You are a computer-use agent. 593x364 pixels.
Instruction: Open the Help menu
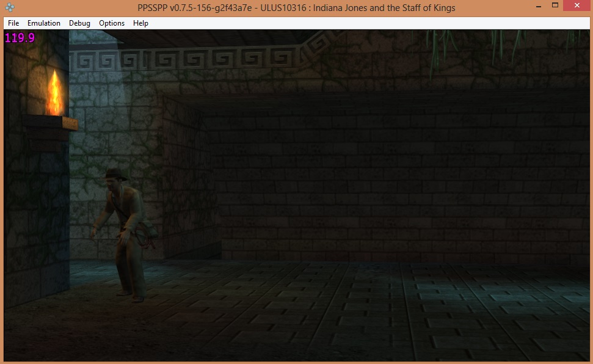pos(140,23)
